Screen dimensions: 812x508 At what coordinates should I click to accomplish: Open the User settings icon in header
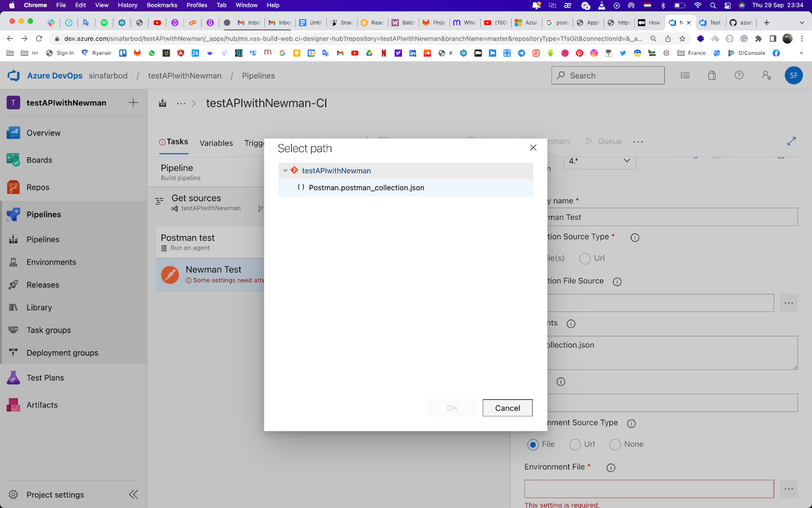[766, 76]
